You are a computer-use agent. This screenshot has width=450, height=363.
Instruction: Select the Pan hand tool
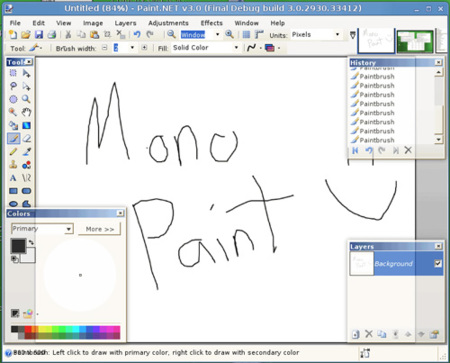coord(26,112)
